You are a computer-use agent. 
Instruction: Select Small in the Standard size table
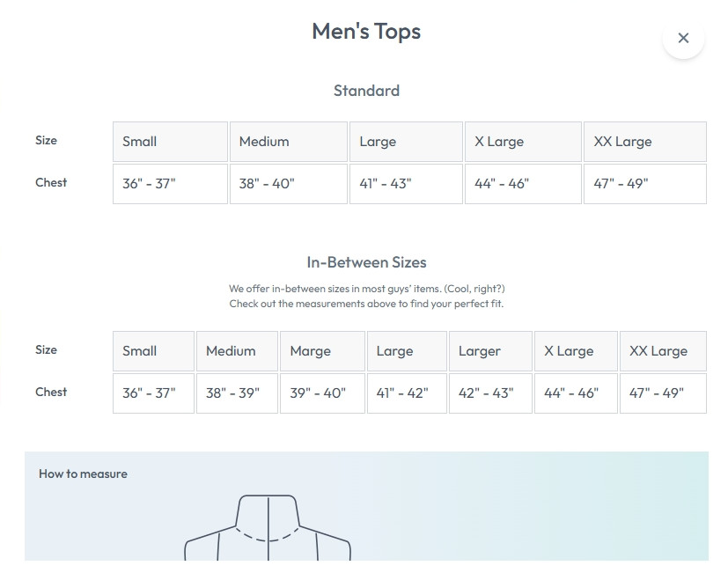point(170,142)
